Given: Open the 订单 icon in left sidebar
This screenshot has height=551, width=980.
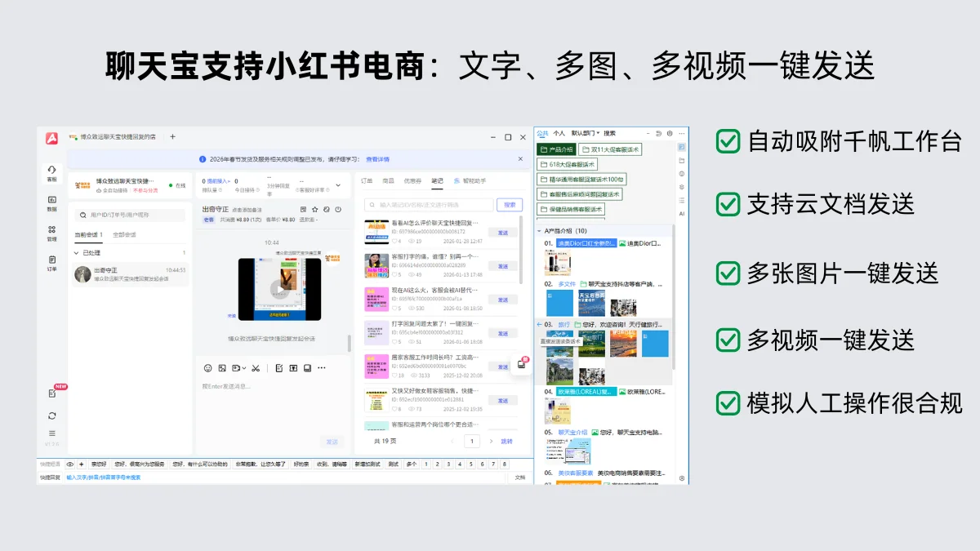Looking at the screenshot, I should (x=51, y=263).
